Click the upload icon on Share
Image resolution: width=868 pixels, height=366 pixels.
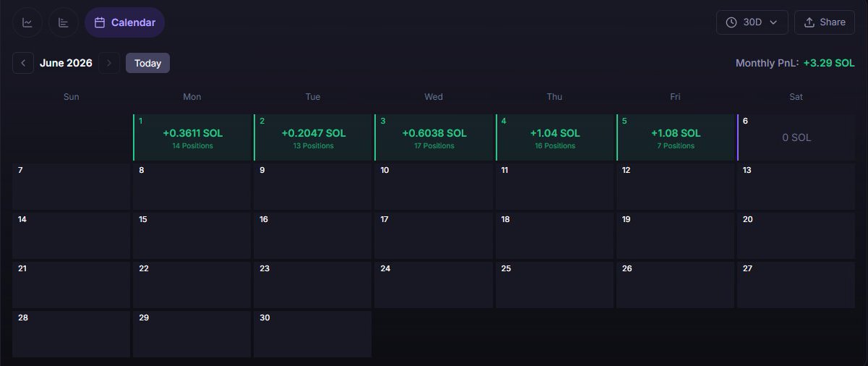click(809, 22)
